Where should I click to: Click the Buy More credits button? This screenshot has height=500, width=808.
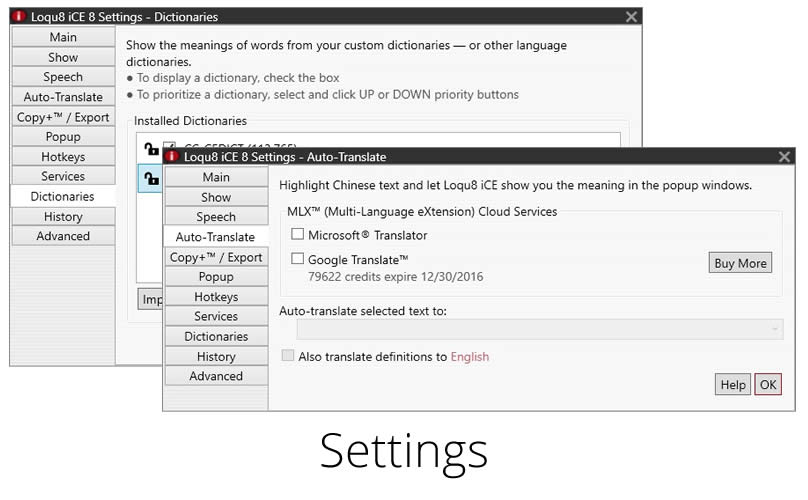tap(740, 263)
